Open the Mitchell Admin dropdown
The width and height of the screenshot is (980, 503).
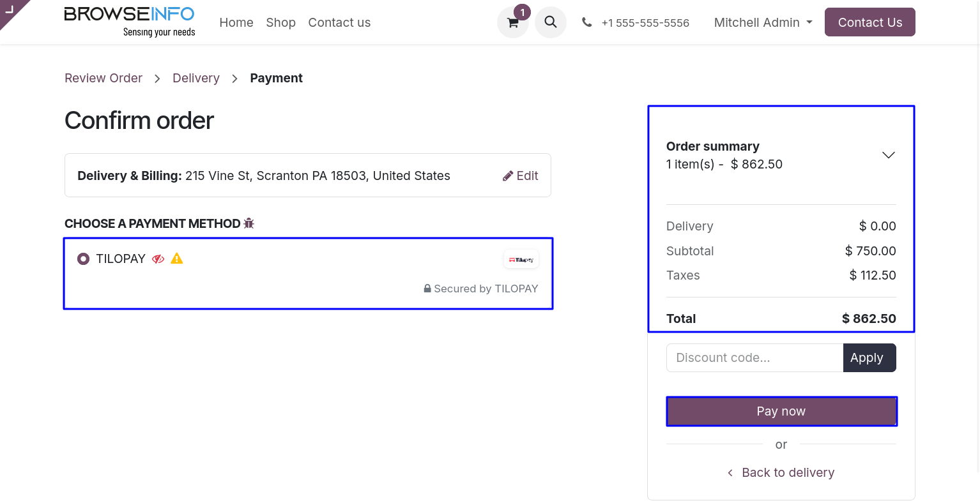763,22
